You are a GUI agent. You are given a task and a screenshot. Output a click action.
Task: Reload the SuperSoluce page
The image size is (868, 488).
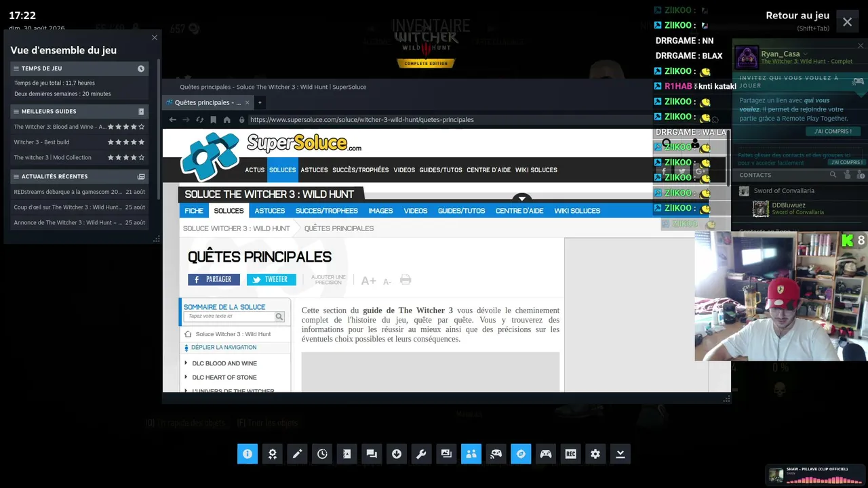pos(199,120)
